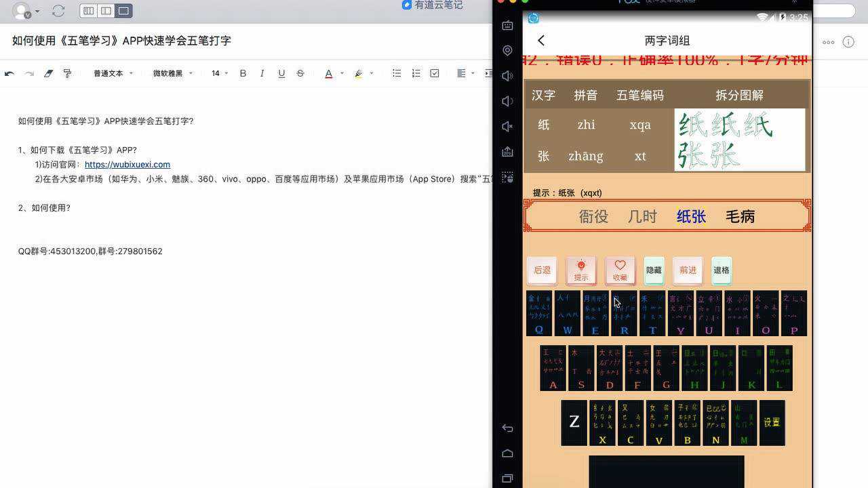Open the note info icon
This screenshot has height=488, width=868.
tap(848, 42)
